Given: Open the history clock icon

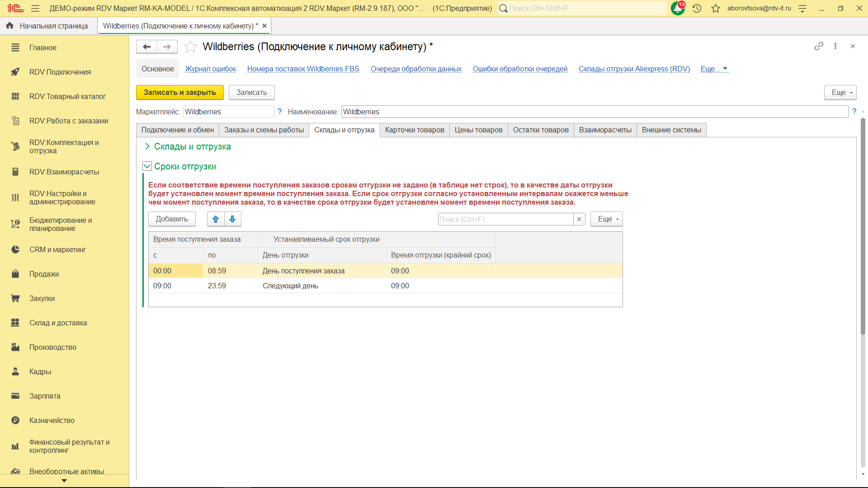Looking at the screenshot, I should point(697,8).
